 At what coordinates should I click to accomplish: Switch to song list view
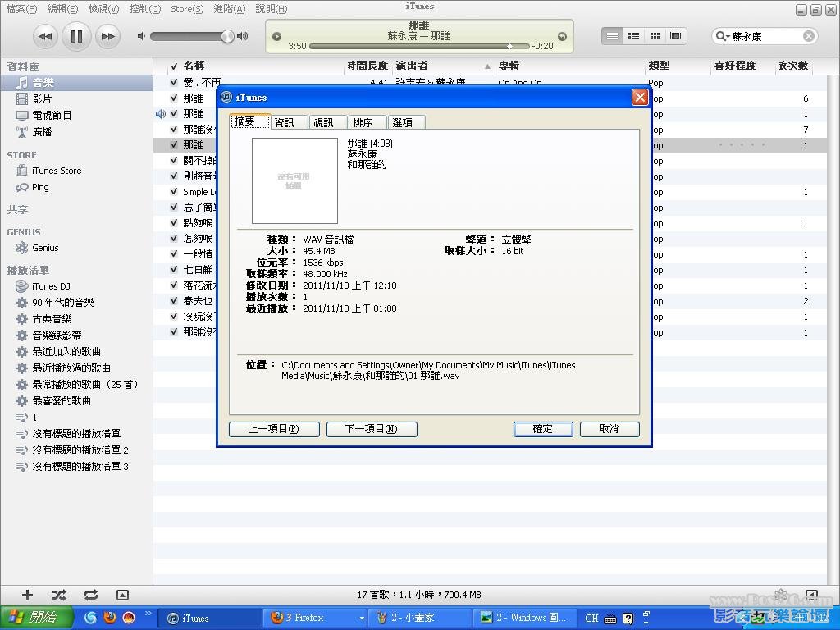[612, 36]
